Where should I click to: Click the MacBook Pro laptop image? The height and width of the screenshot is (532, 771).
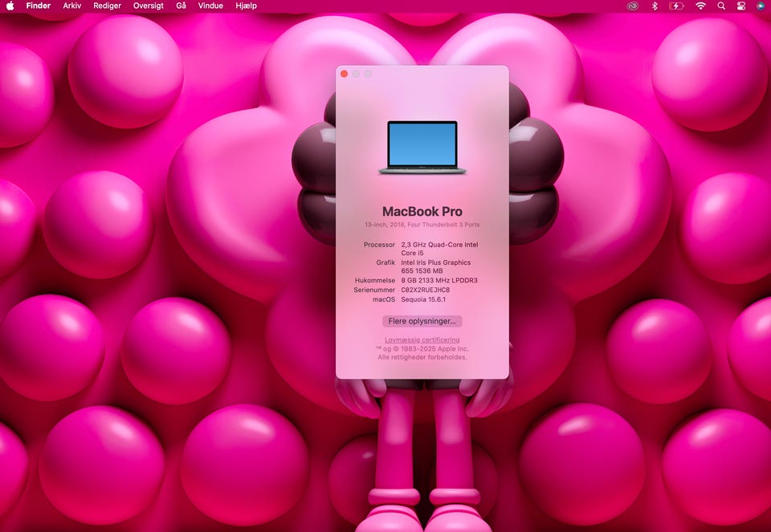[422, 148]
